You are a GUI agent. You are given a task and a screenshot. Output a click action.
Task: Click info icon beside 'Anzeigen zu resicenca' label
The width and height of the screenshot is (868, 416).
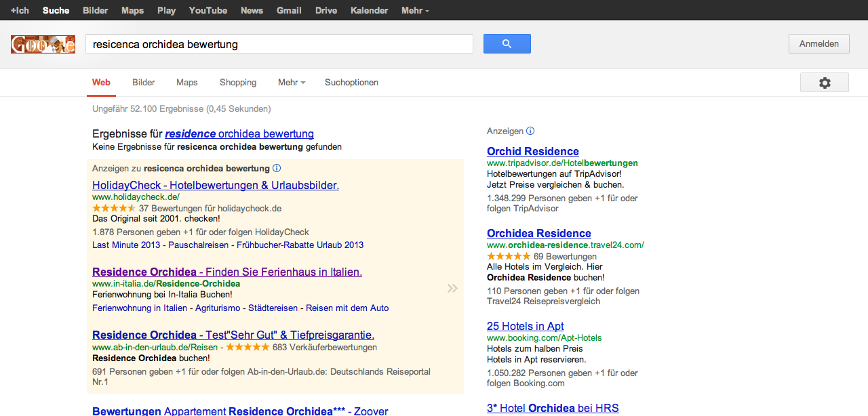coord(277,168)
